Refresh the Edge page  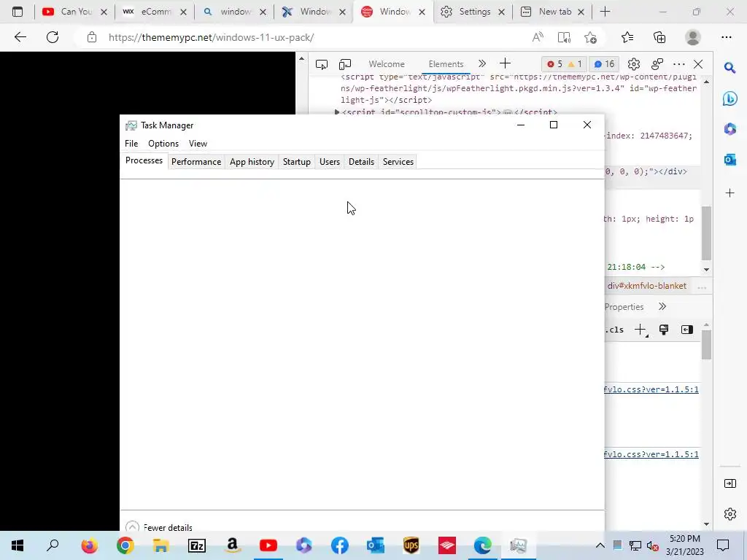tap(53, 37)
